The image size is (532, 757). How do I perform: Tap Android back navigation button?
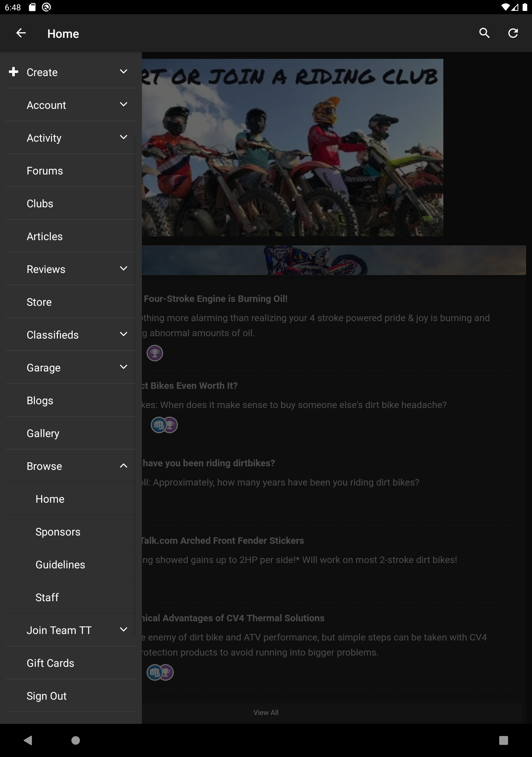click(x=28, y=740)
